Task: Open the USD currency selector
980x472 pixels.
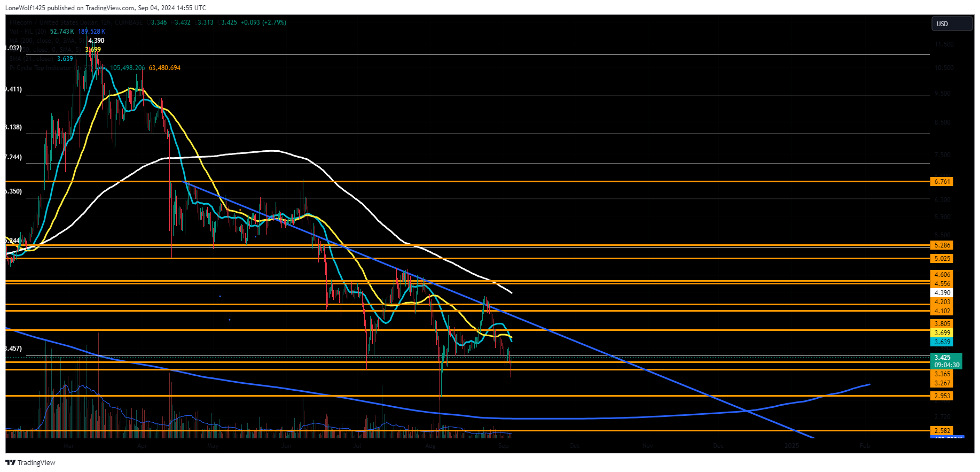Action: 952,24
